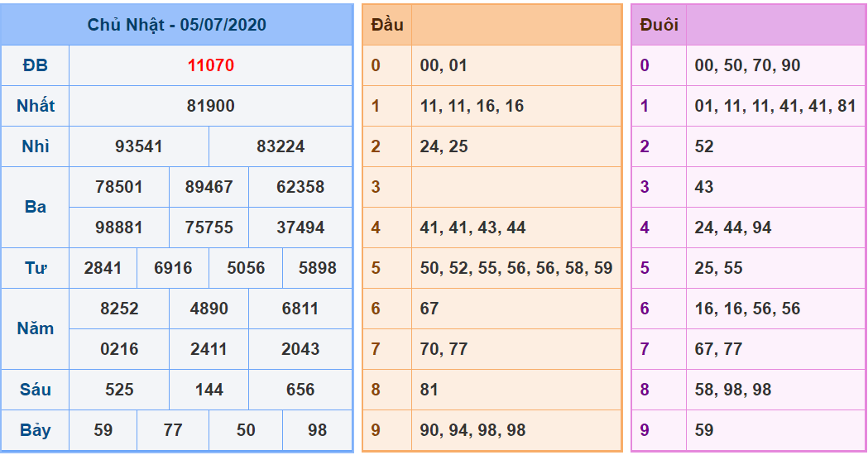Click the Đuôi column header
Screen dimensions: 868x455
click(x=659, y=25)
